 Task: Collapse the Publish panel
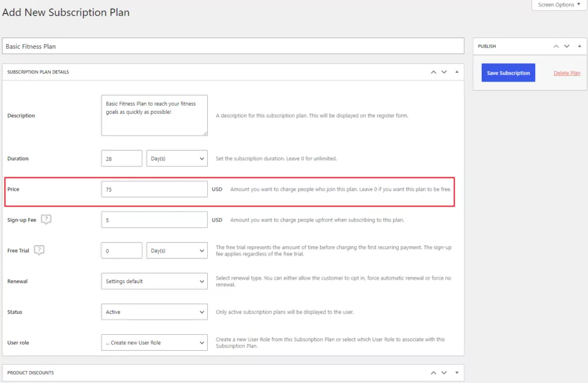click(x=579, y=46)
